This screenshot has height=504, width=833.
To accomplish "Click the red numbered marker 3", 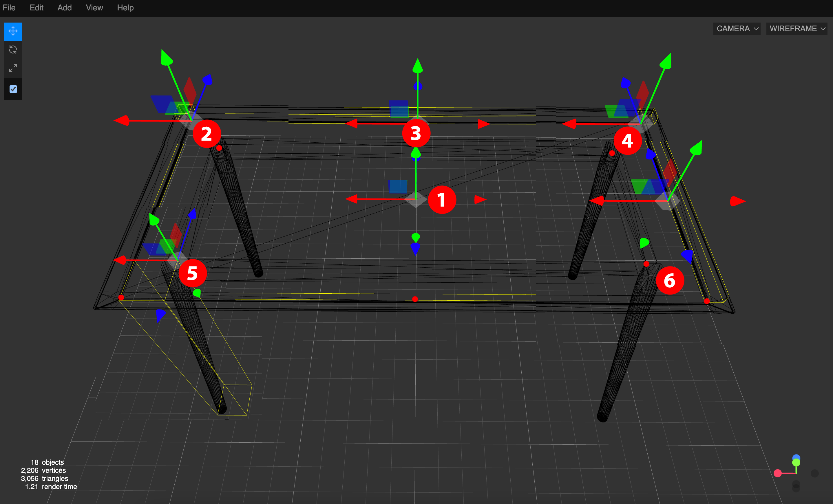I will (416, 133).
